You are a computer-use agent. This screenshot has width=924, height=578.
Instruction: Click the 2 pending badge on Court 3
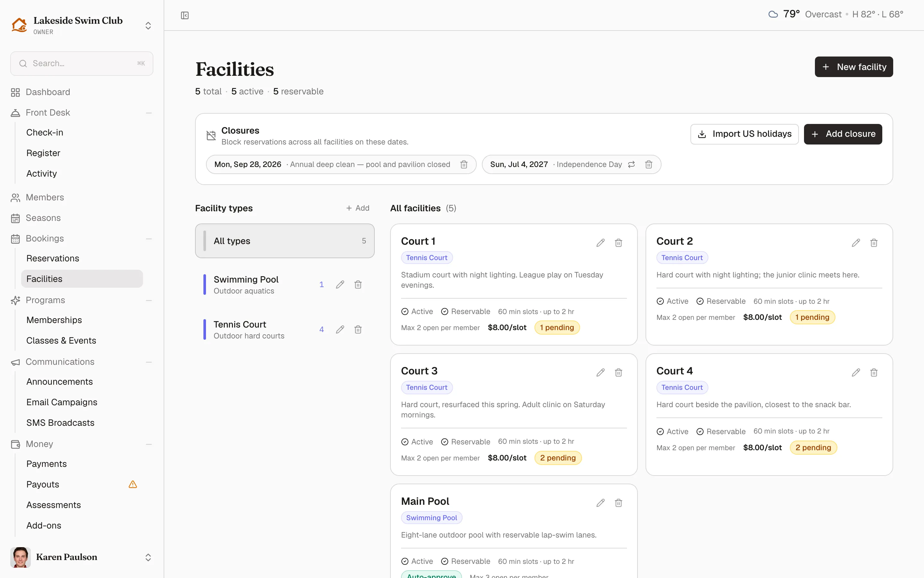point(558,458)
